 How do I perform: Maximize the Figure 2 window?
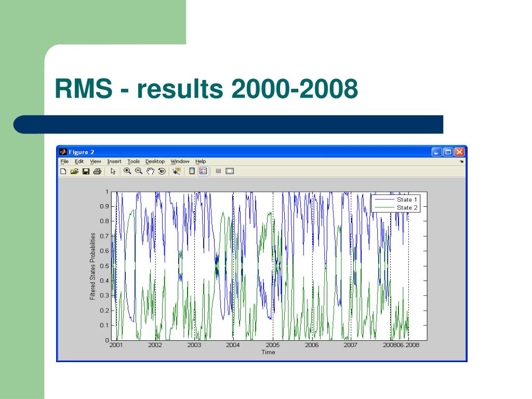tap(448, 152)
